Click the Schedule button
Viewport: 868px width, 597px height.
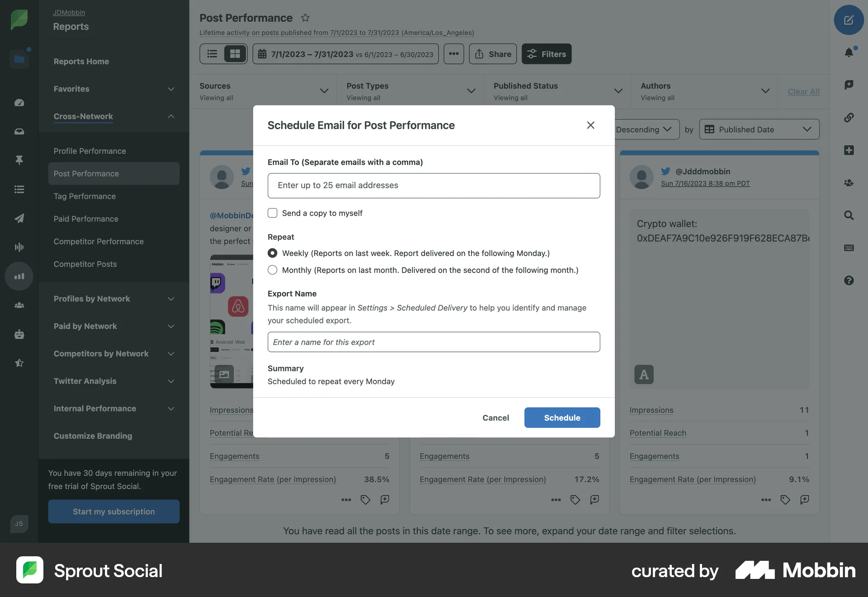[x=562, y=417]
